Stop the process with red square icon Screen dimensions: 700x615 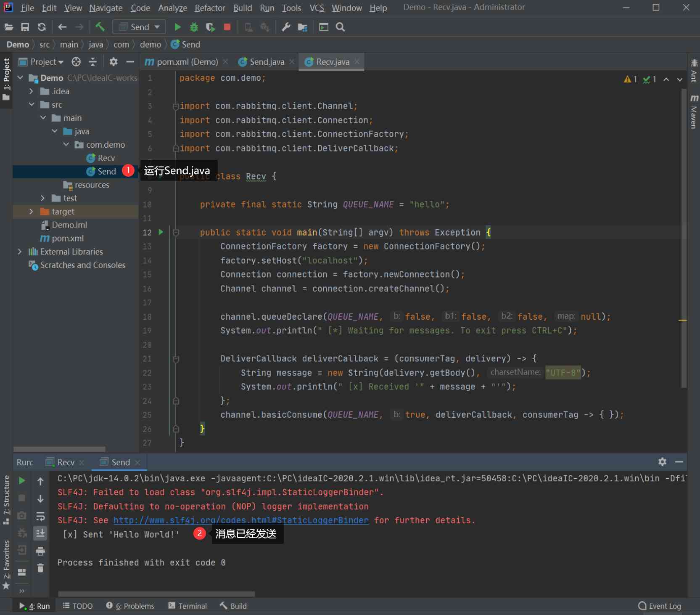227,27
